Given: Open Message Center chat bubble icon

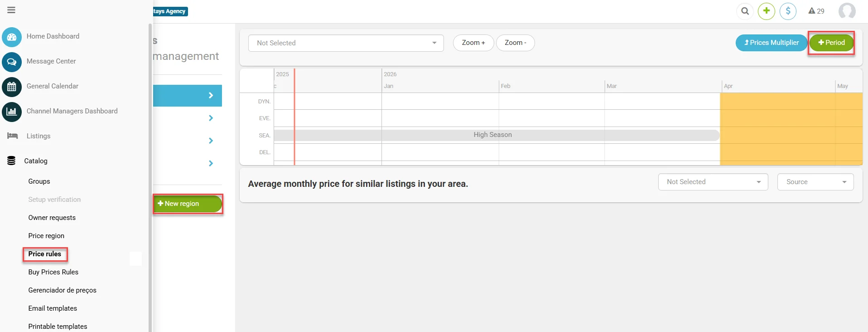Looking at the screenshot, I should pyautogui.click(x=12, y=62).
